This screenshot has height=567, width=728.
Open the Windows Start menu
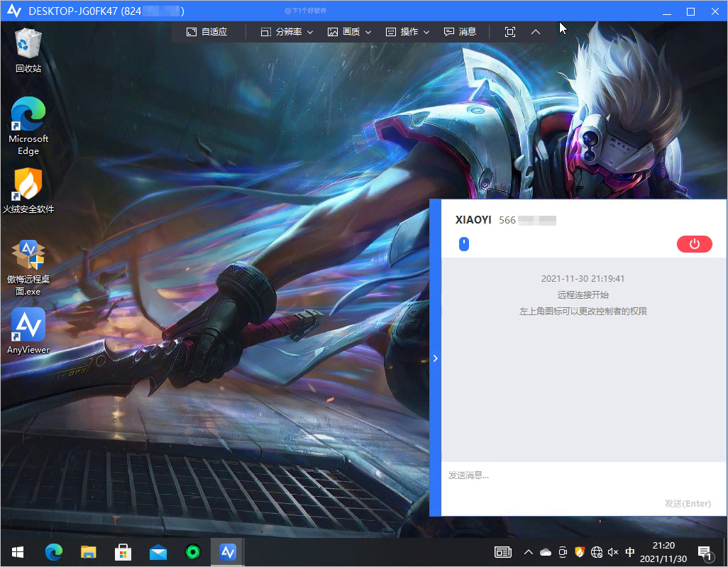(18, 552)
